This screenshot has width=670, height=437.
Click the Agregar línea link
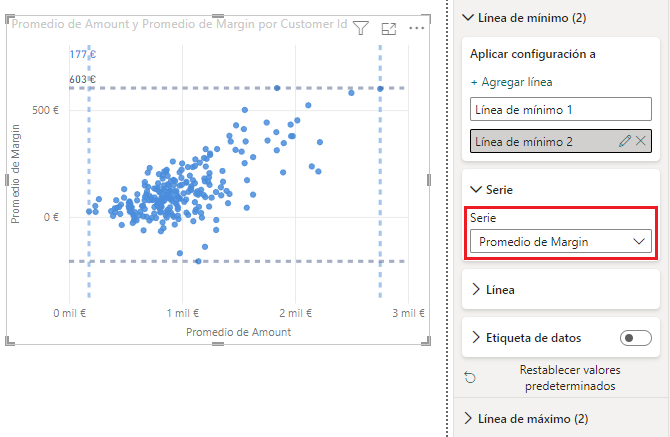[x=518, y=82]
